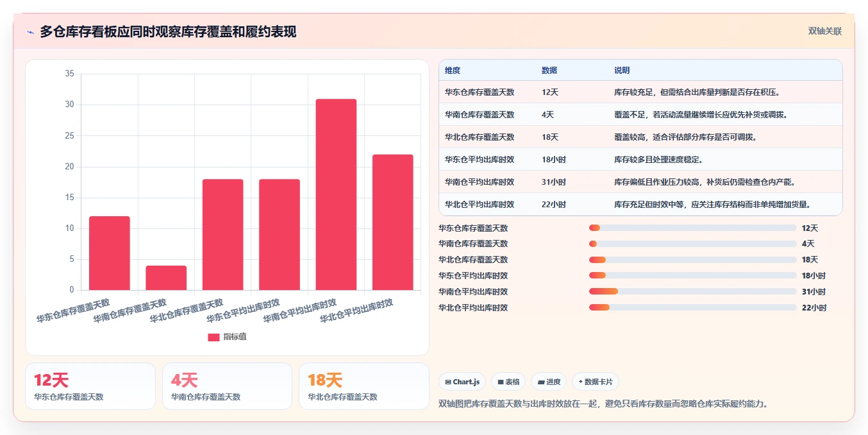Image resolution: width=868 pixels, height=435 pixels.
Task: Click the 31小时 table cell
Action: click(x=554, y=182)
